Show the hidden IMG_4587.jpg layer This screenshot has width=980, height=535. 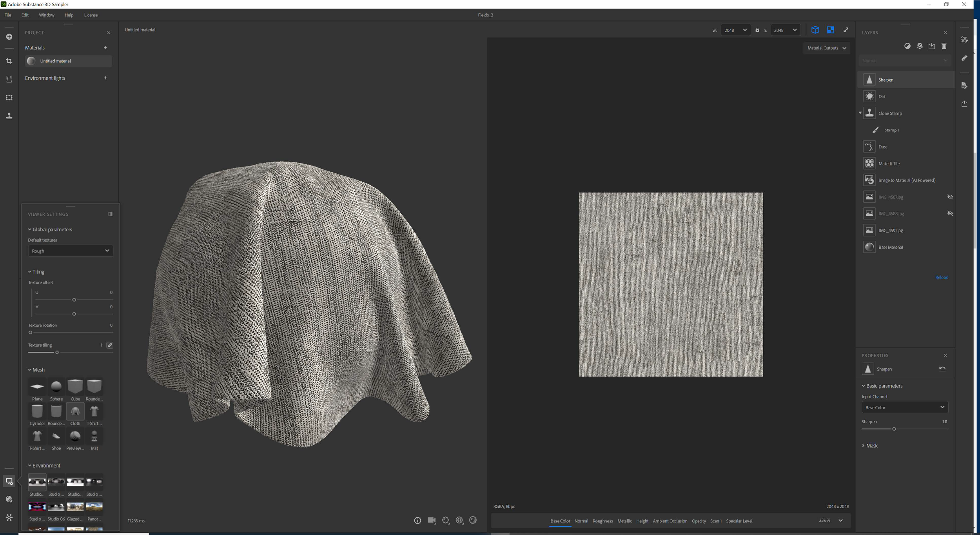pyautogui.click(x=950, y=197)
